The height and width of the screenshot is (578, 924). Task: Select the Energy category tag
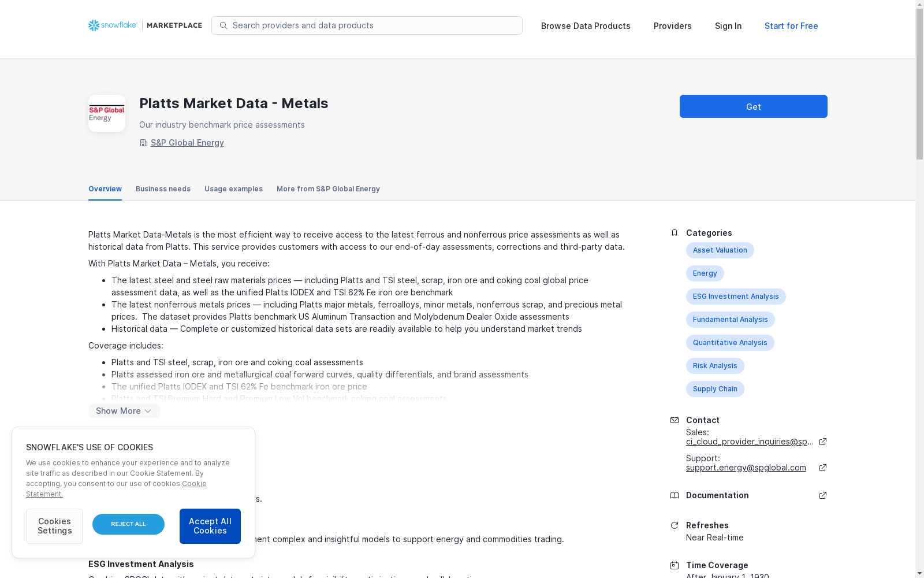tap(705, 273)
